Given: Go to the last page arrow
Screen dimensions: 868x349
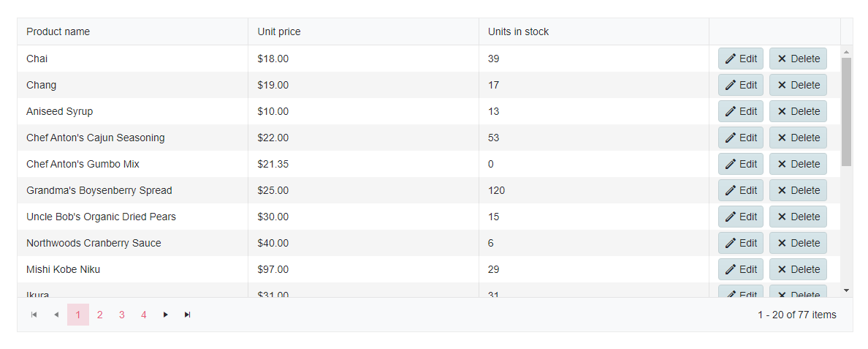Looking at the screenshot, I should [187, 315].
